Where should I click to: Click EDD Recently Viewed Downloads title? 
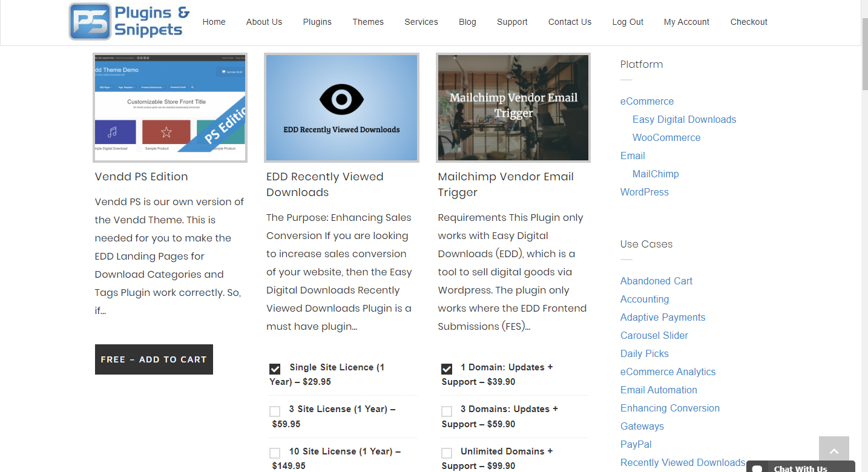pyautogui.click(x=325, y=185)
